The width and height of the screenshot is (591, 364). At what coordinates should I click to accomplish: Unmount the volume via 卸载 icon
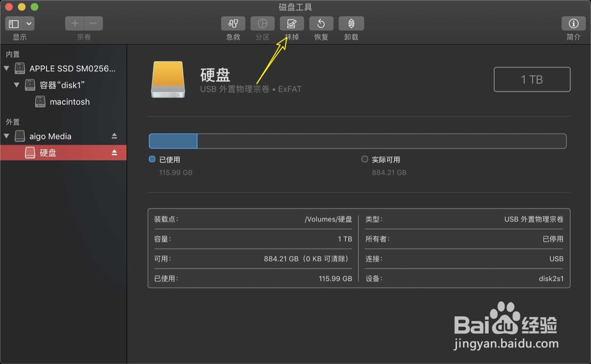pyautogui.click(x=351, y=24)
